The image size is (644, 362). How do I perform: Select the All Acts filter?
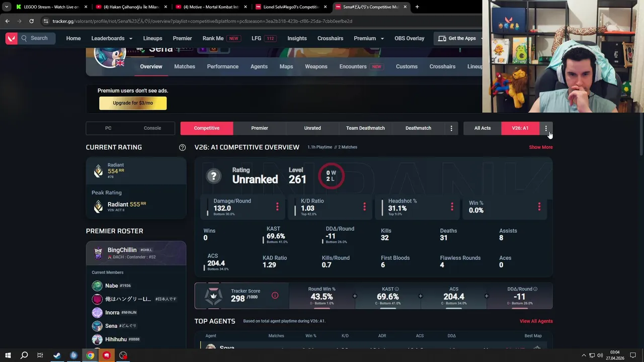(482, 128)
